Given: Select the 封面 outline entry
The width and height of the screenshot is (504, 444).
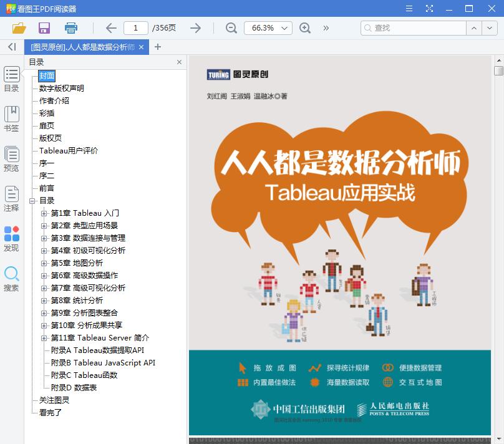Looking at the screenshot, I should (47, 76).
